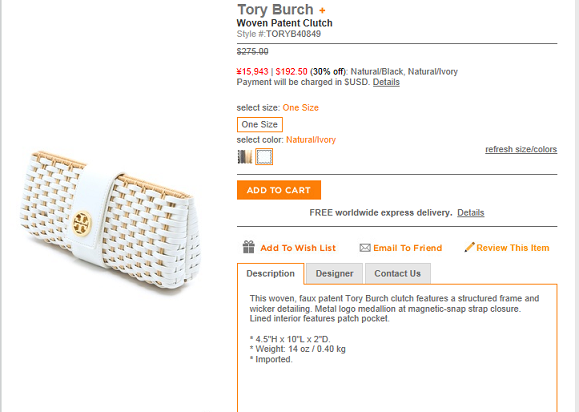The image size is (579, 412).
Task: Click the Woven Patent Clutch product title
Action: coord(284,23)
